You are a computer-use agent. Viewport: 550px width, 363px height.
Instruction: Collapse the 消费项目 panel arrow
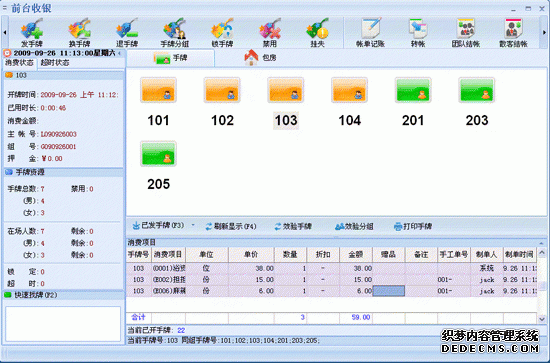(541, 242)
